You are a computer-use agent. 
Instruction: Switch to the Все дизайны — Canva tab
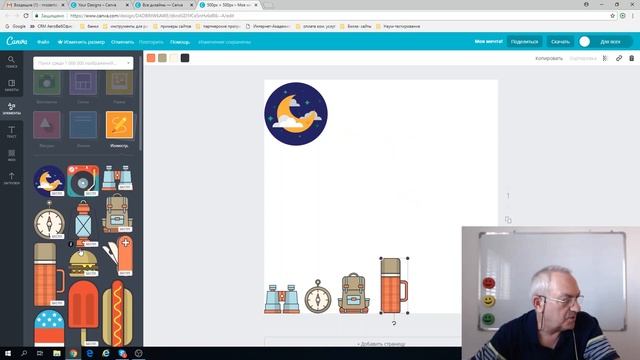(163, 5)
